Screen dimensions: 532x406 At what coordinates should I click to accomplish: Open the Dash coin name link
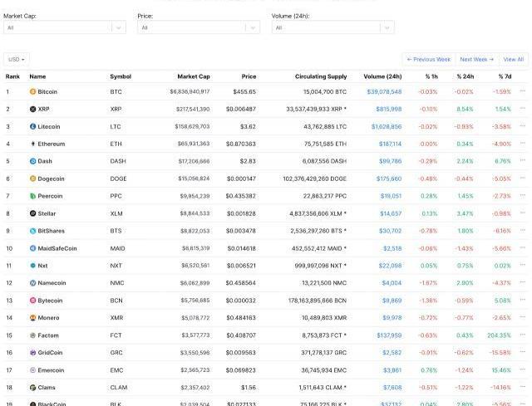[x=45, y=161]
